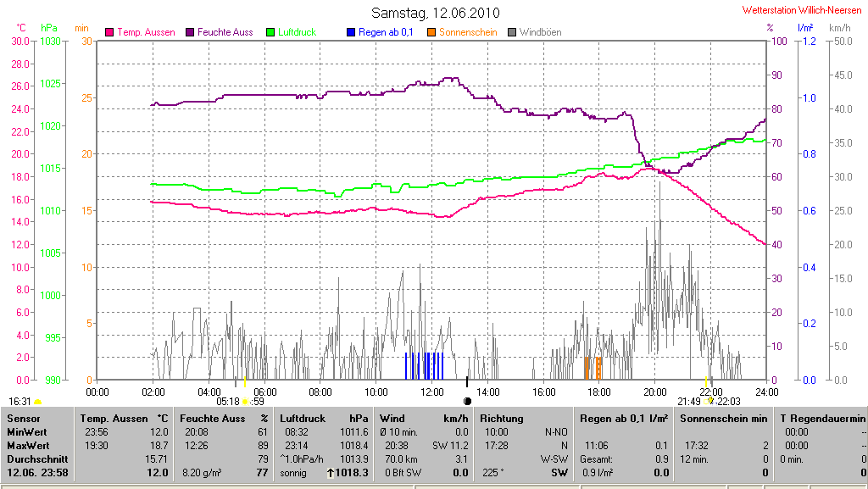The height and width of the screenshot is (489, 868).
Task: Click the sunshine time value 17:32
Action: pyautogui.click(x=697, y=445)
